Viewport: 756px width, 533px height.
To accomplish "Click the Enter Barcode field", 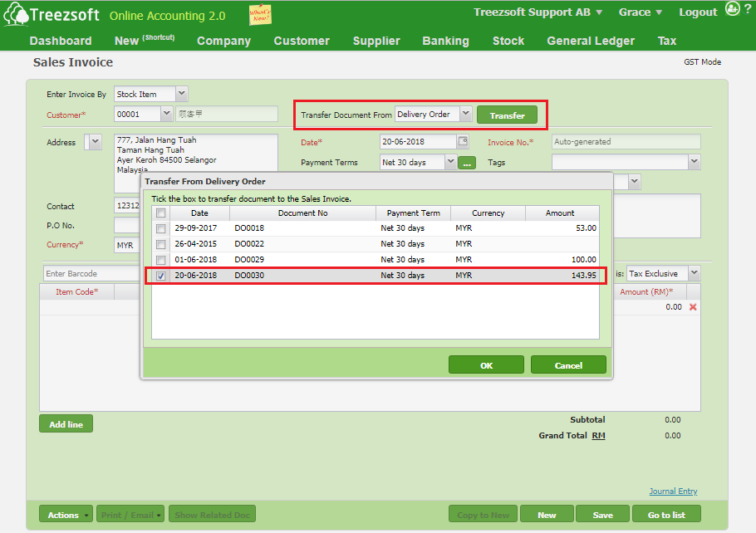I will (91, 273).
